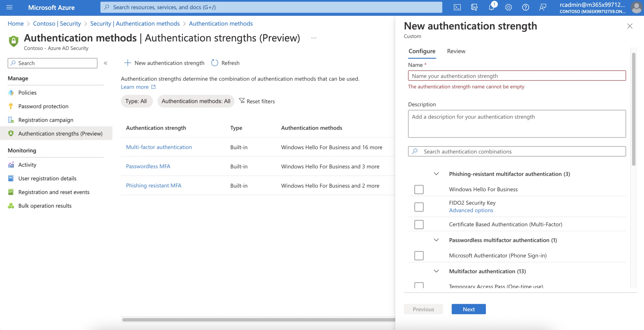Collapse Passwordless multifactor authentication section

point(435,240)
